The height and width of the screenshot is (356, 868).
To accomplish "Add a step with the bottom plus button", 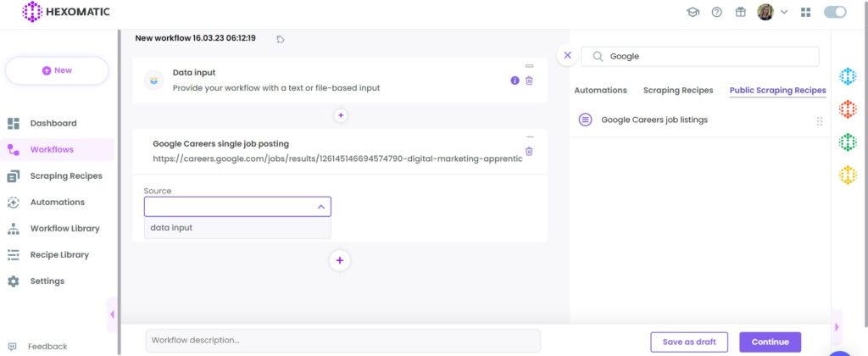I will click(340, 261).
